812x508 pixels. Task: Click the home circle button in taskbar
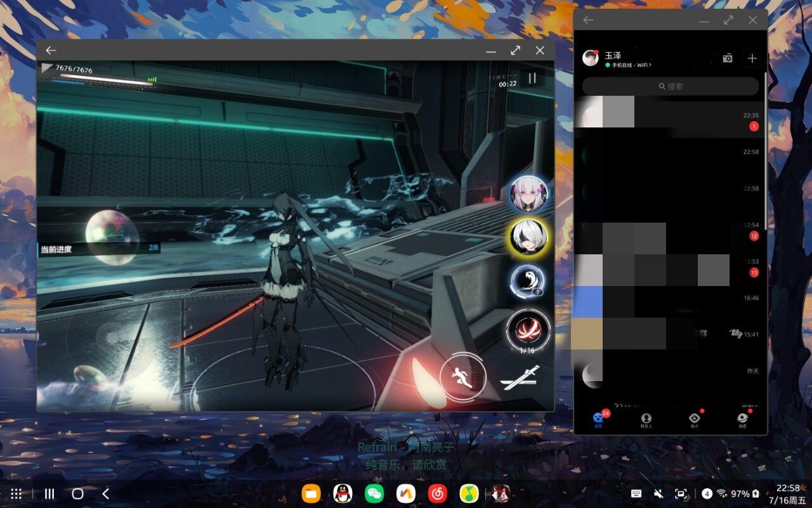tap(77, 493)
